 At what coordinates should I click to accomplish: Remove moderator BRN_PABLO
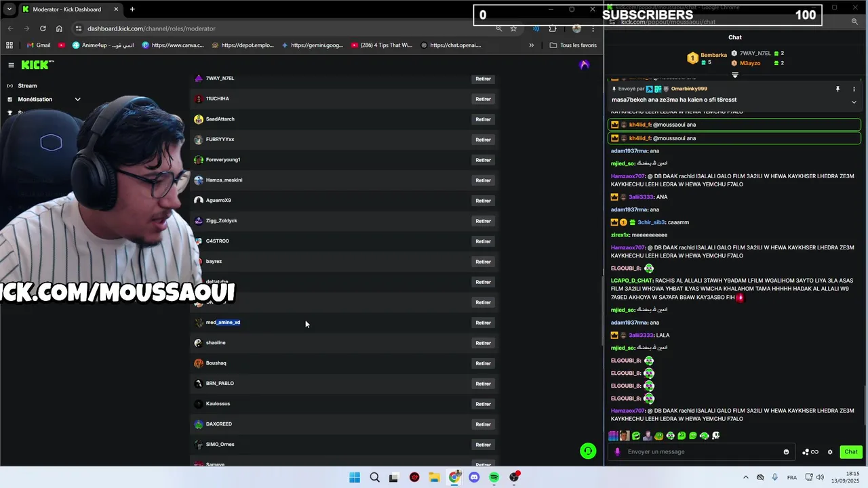tap(483, 384)
